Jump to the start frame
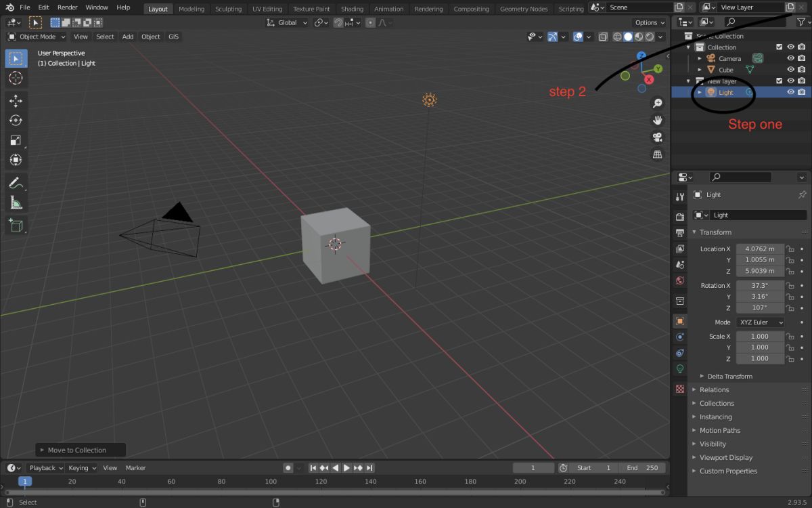812x508 pixels. (313, 468)
